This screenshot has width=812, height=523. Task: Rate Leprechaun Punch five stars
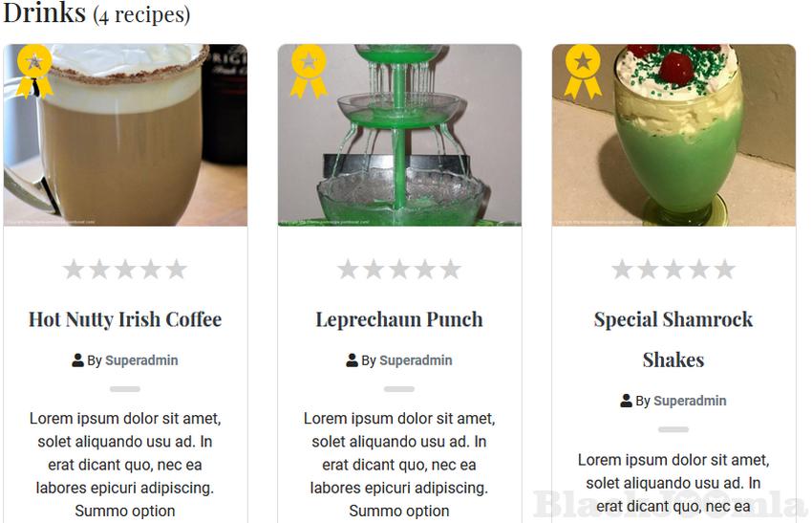(x=451, y=269)
